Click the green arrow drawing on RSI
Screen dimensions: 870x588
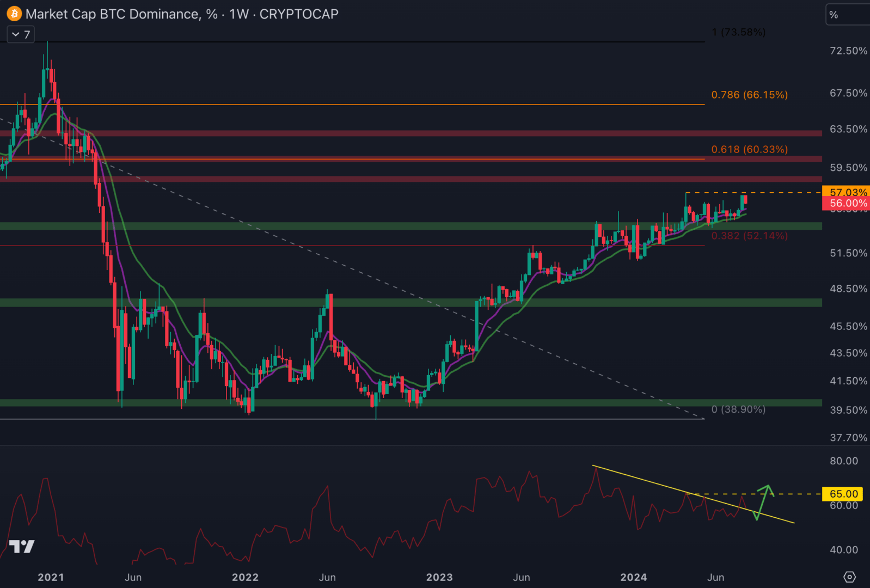(x=763, y=500)
